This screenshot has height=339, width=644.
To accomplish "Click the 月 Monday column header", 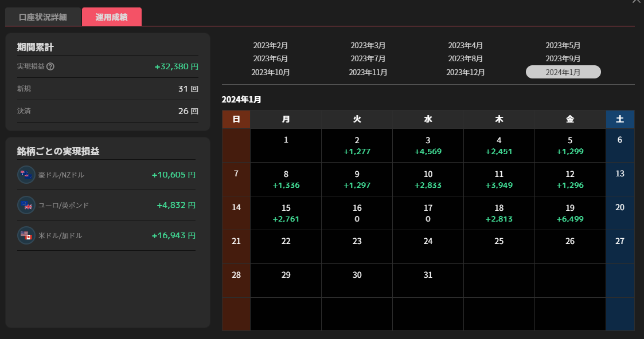I will (286, 119).
